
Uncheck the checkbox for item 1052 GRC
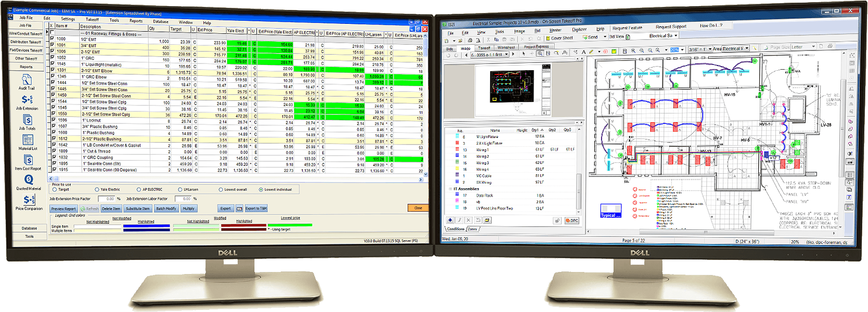point(52,57)
